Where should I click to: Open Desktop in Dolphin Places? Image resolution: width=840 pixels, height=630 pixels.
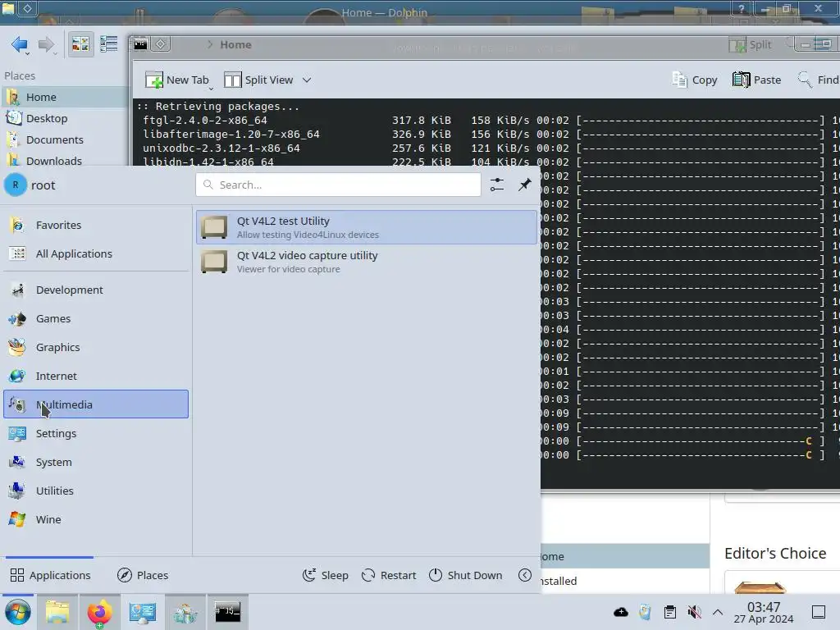click(64, 118)
